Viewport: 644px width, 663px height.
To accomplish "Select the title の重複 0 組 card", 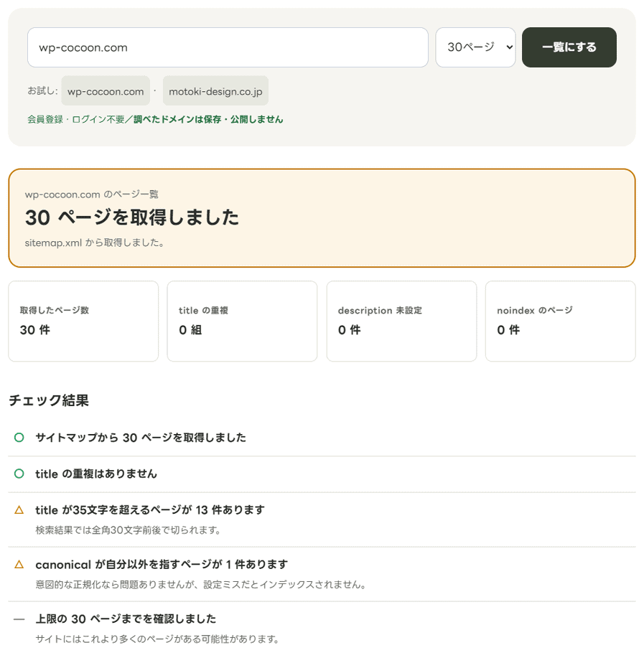I will (242, 321).
